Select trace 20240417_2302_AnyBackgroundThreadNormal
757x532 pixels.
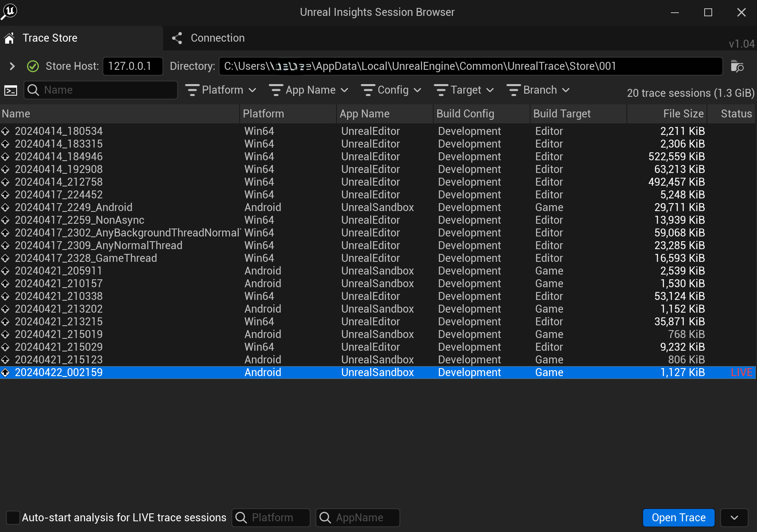click(x=378, y=233)
